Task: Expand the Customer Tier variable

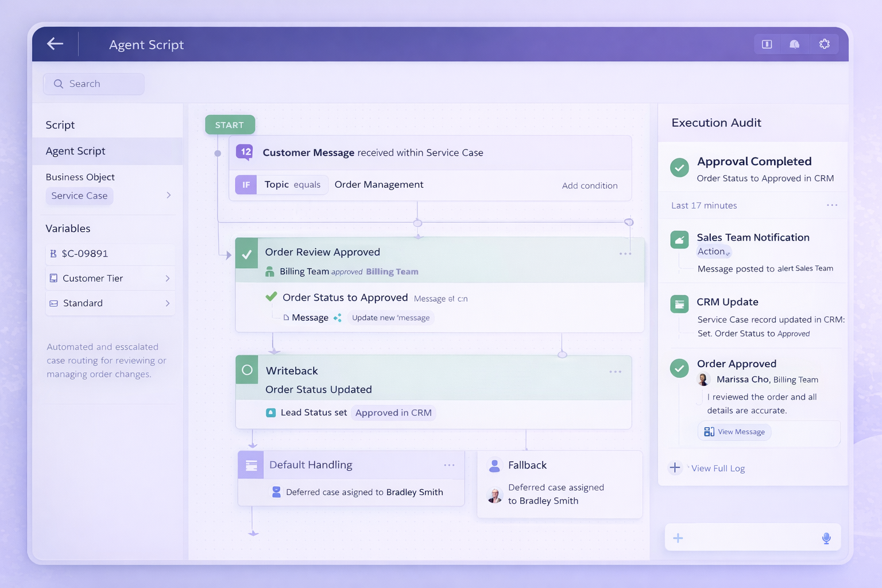Action: point(168,278)
